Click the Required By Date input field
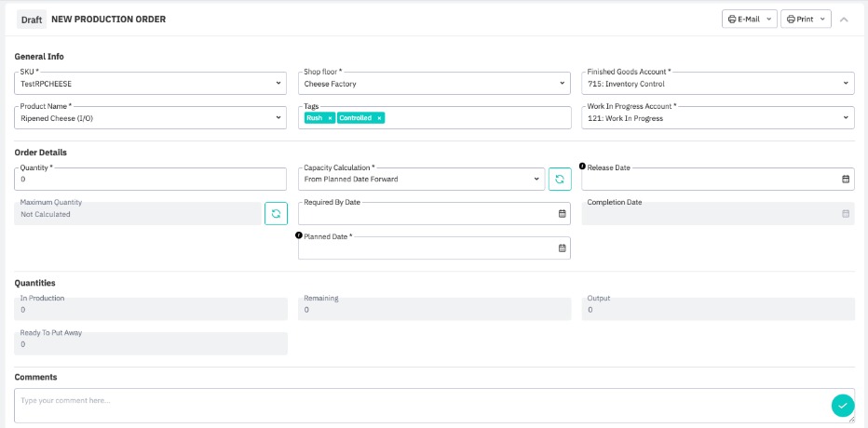 (x=434, y=213)
